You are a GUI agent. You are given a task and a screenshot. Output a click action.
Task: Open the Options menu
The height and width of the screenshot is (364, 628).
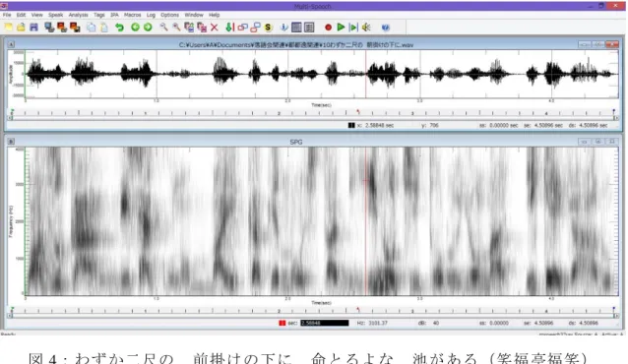(170, 15)
